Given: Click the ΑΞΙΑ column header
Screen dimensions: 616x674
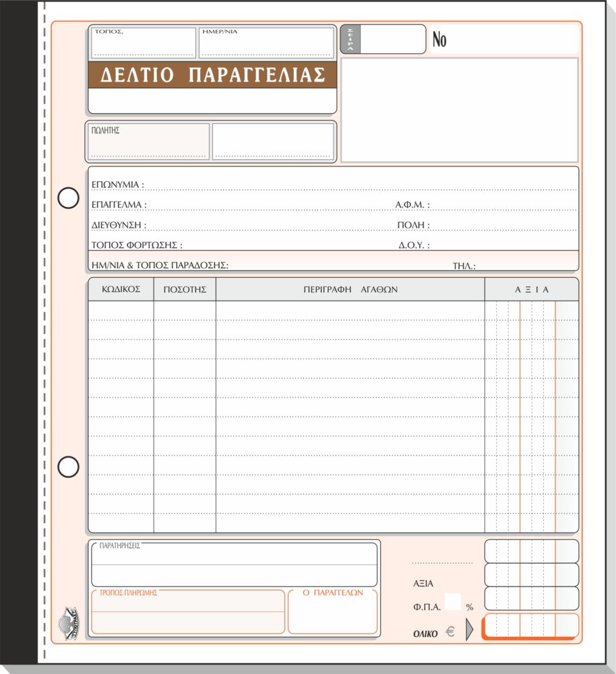Looking at the screenshot, I should (x=532, y=289).
